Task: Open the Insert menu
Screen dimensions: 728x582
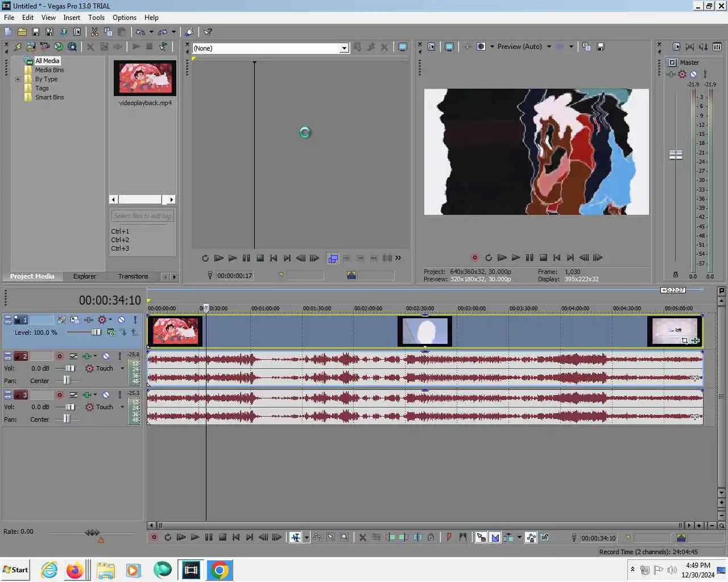Action: [x=72, y=18]
